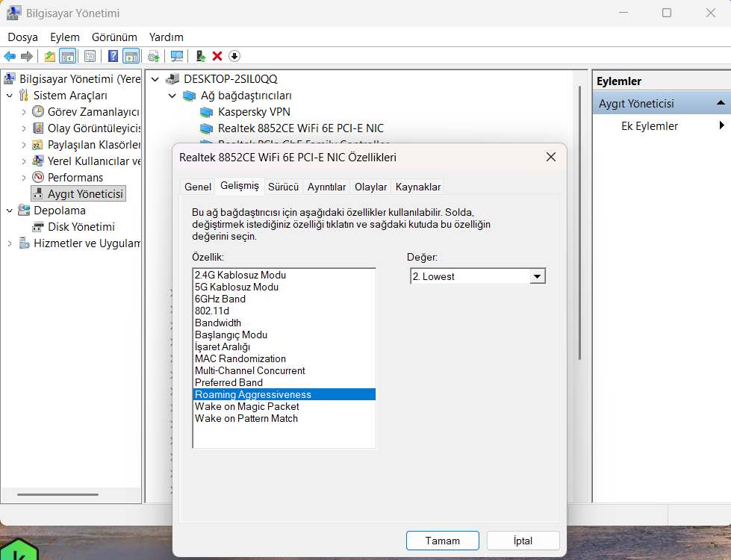
Task: Expand Hizmetler ve Uygulamalar node
Action: click(x=9, y=243)
